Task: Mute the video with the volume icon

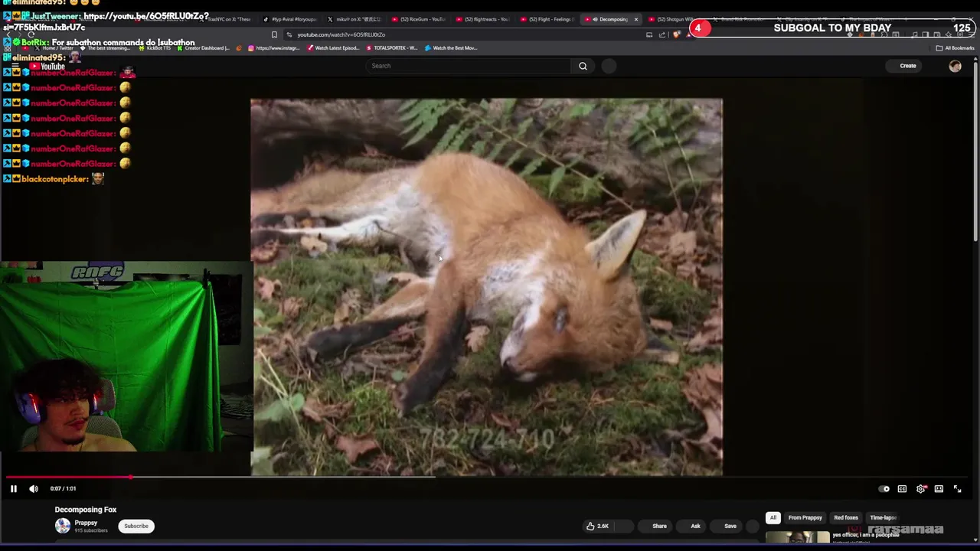Action: (x=34, y=489)
